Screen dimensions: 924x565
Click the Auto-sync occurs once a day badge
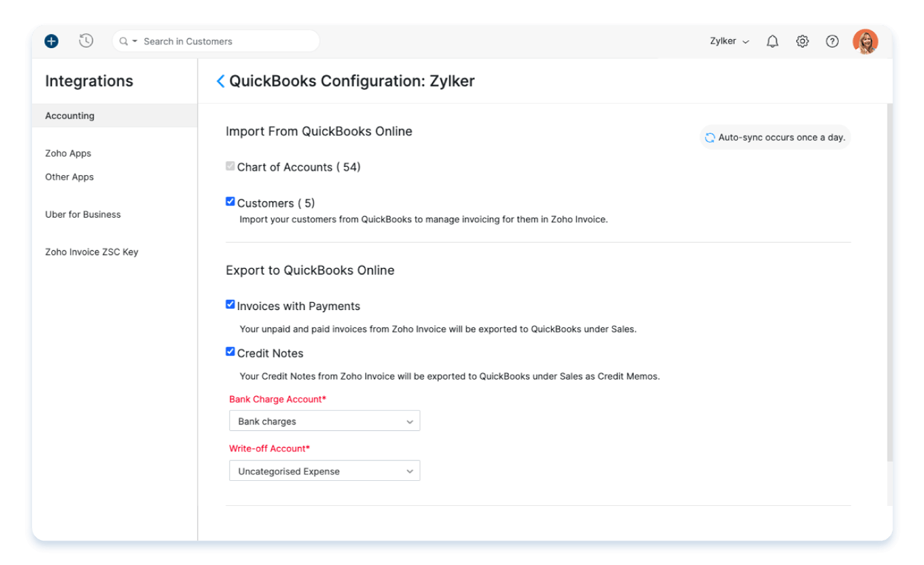(x=774, y=137)
